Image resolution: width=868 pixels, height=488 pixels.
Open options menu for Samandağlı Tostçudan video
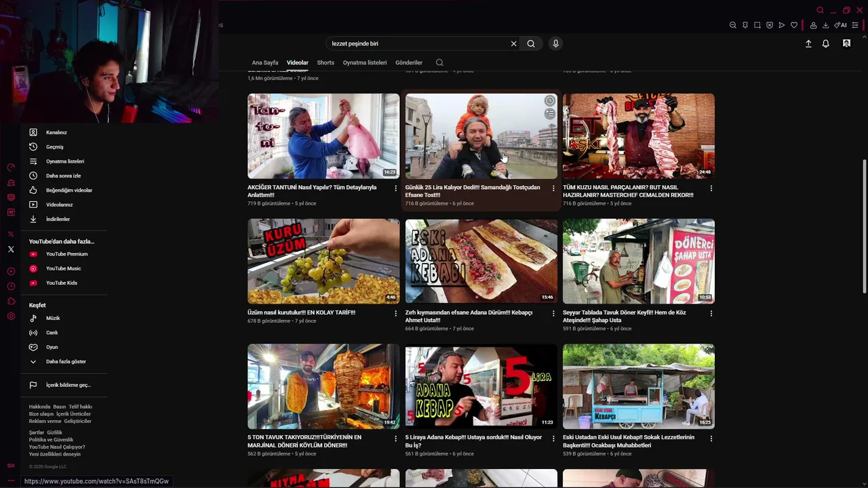(553, 188)
